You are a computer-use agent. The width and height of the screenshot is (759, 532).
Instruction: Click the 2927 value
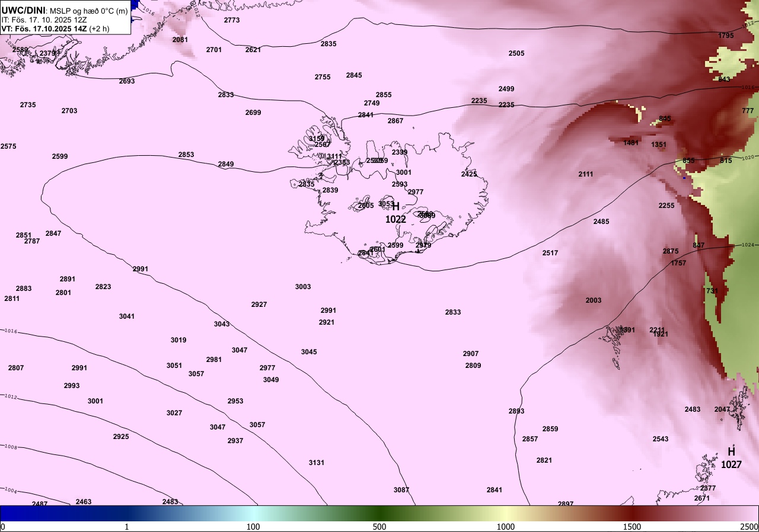[259, 305]
